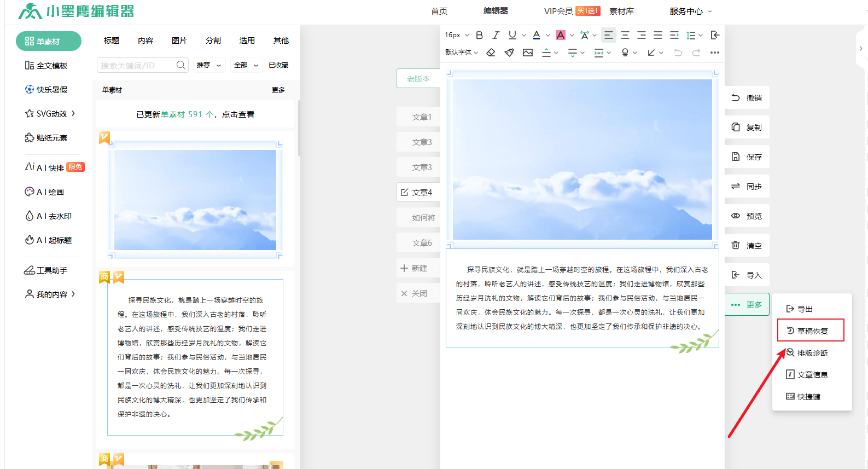Click the insert image toolbar icon
Viewport: 868px width, 469px height.
coord(528,53)
